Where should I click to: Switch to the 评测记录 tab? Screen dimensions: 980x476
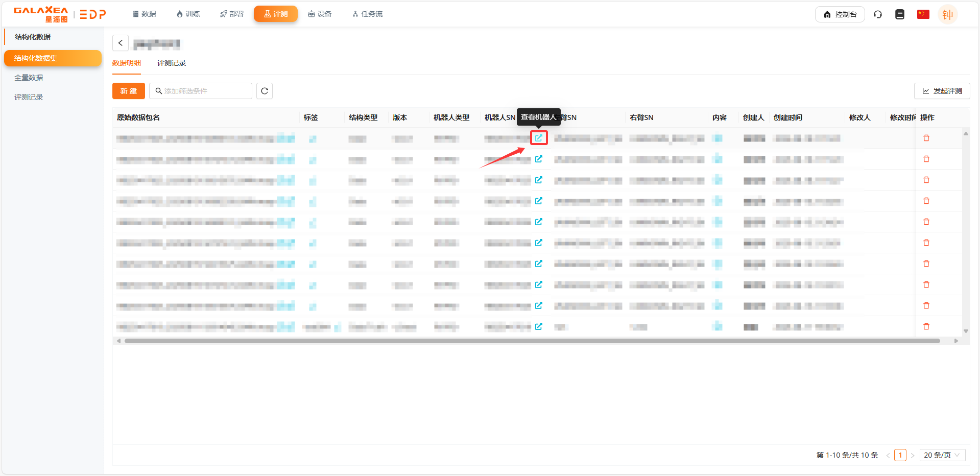click(172, 63)
